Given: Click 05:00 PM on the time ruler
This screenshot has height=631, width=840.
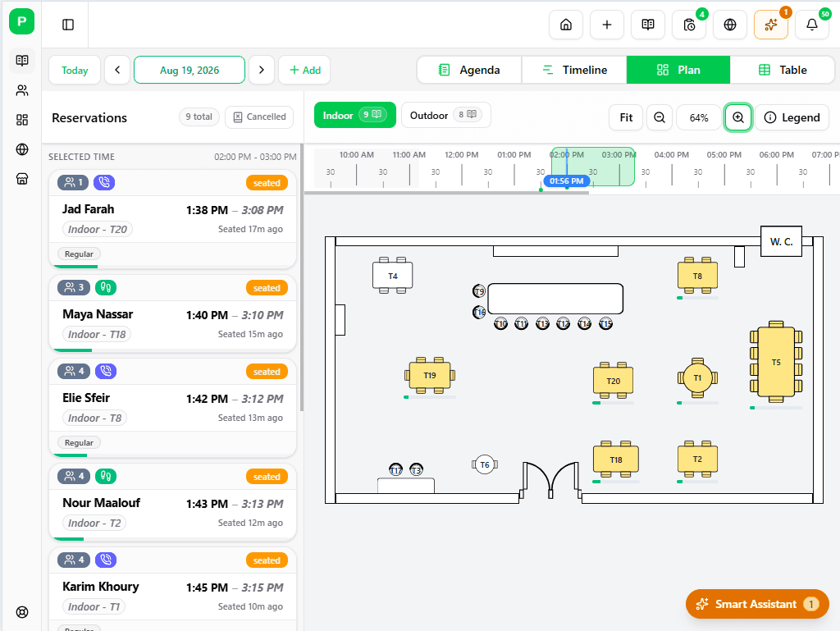Looking at the screenshot, I should [x=724, y=155].
